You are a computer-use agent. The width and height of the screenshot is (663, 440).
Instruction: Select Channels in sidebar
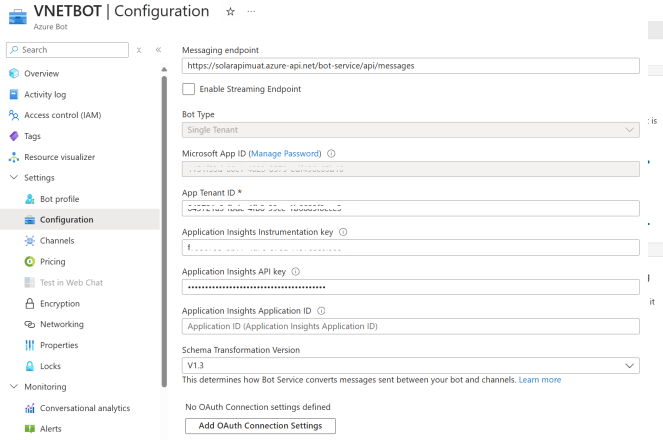click(x=57, y=240)
